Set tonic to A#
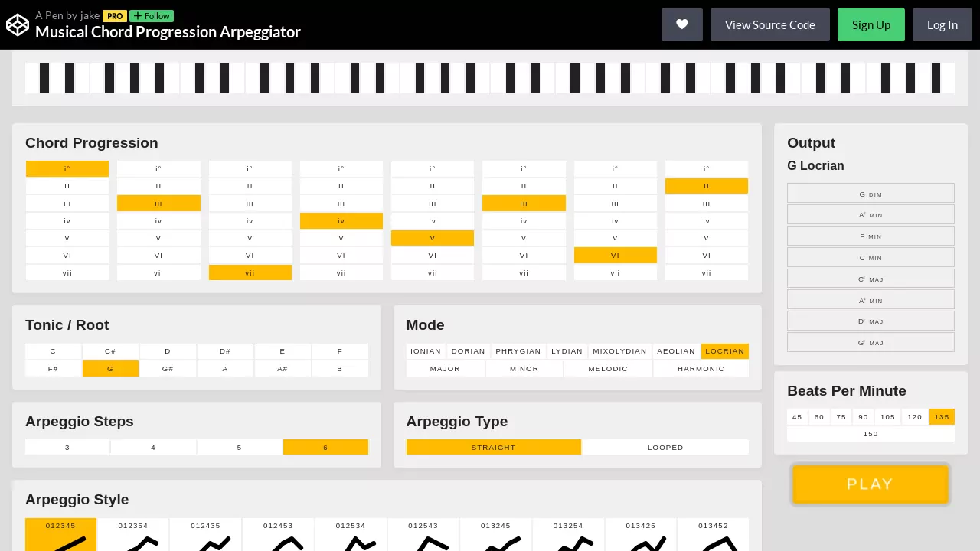Viewport: 980px width, 551px height. coord(283,369)
